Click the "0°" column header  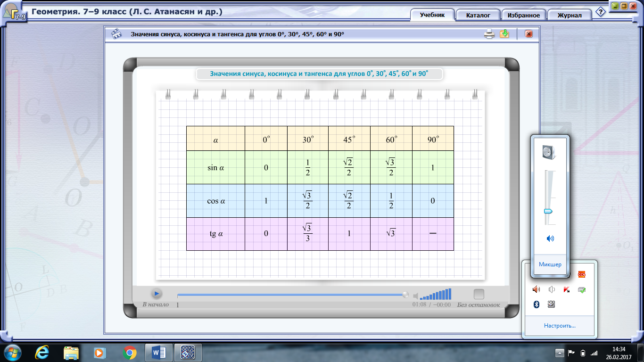tap(266, 140)
